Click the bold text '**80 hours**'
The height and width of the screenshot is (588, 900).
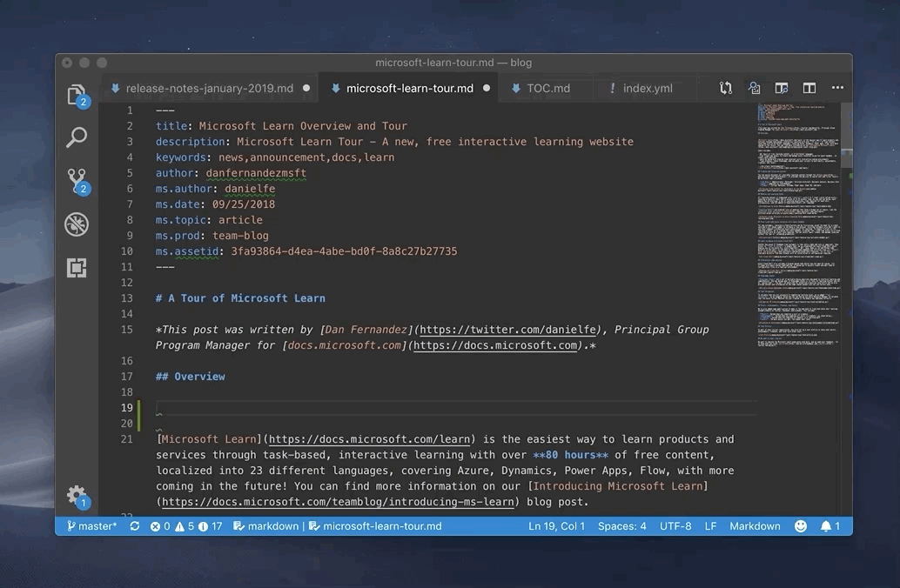click(570, 455)
